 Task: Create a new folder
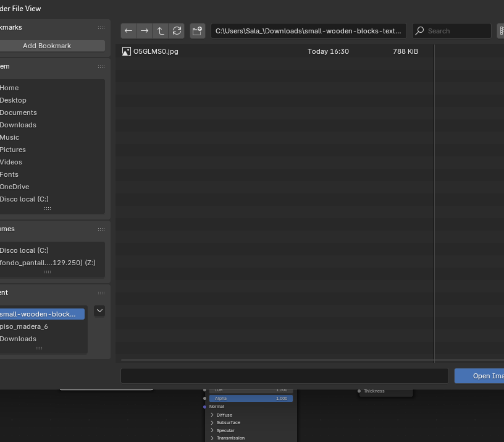click(198, 31)
